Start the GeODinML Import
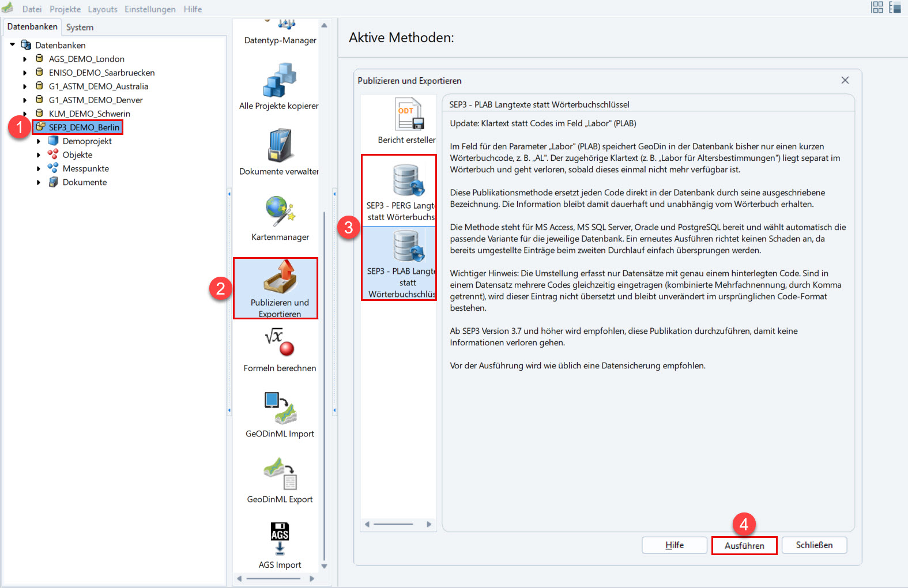The width and height of the screenshot is (908, 588). (280, 415)
